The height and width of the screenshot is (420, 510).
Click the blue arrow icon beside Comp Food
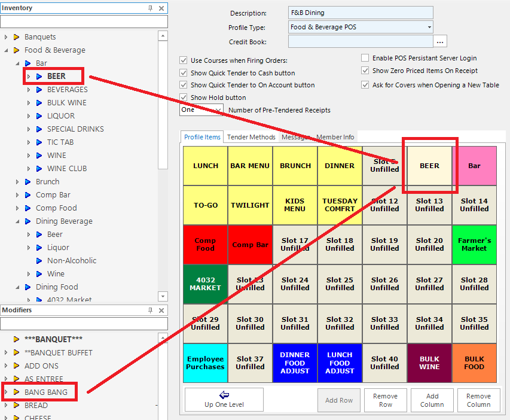click(28, 208)
